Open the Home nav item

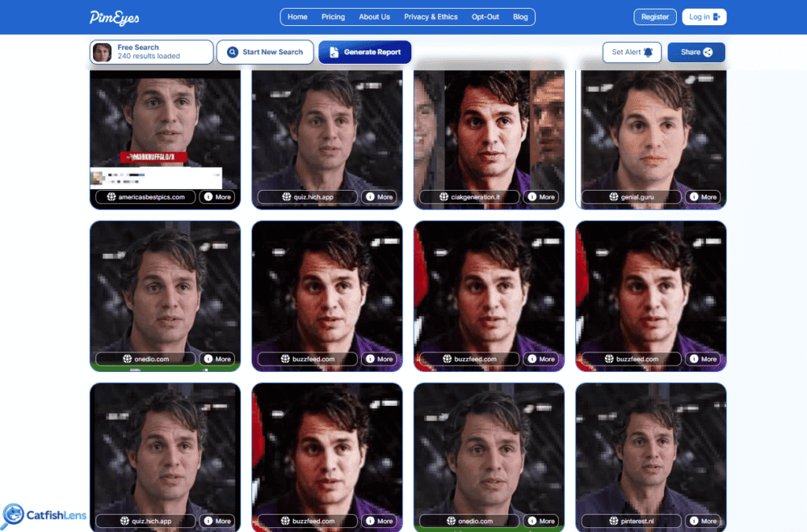(x=297, y=17)
